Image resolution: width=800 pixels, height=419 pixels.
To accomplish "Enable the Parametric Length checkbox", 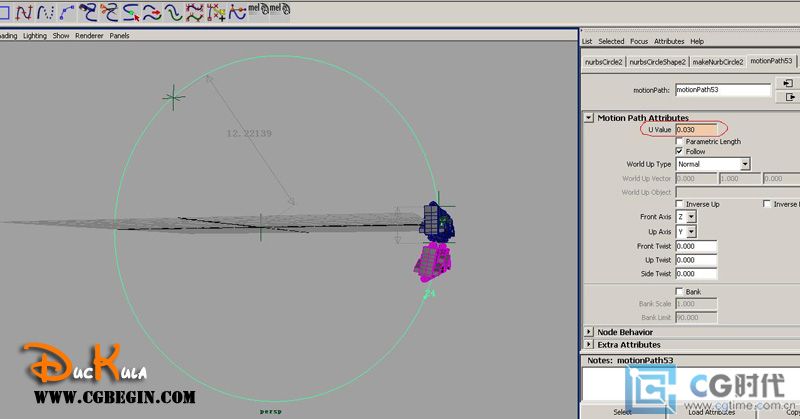I will point(681,141).
